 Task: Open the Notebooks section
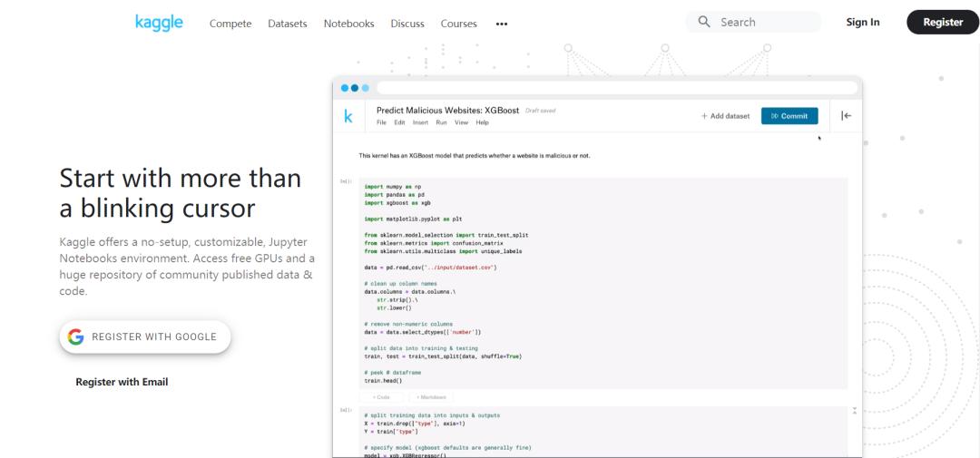coord(348,24)
